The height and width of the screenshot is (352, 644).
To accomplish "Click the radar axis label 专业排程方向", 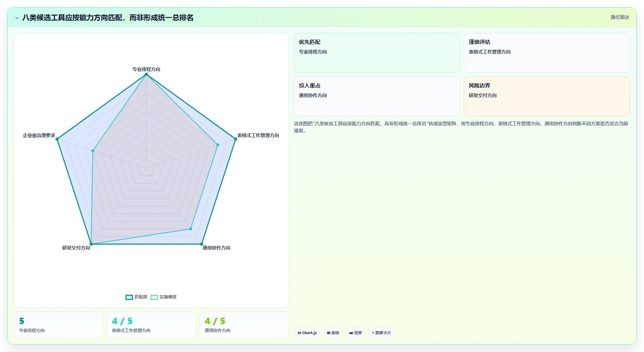I will [x=146, y=69].
